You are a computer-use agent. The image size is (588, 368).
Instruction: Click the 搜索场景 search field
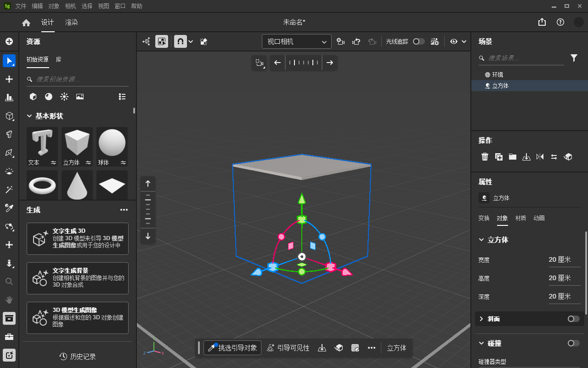click(x=521, y=58)
